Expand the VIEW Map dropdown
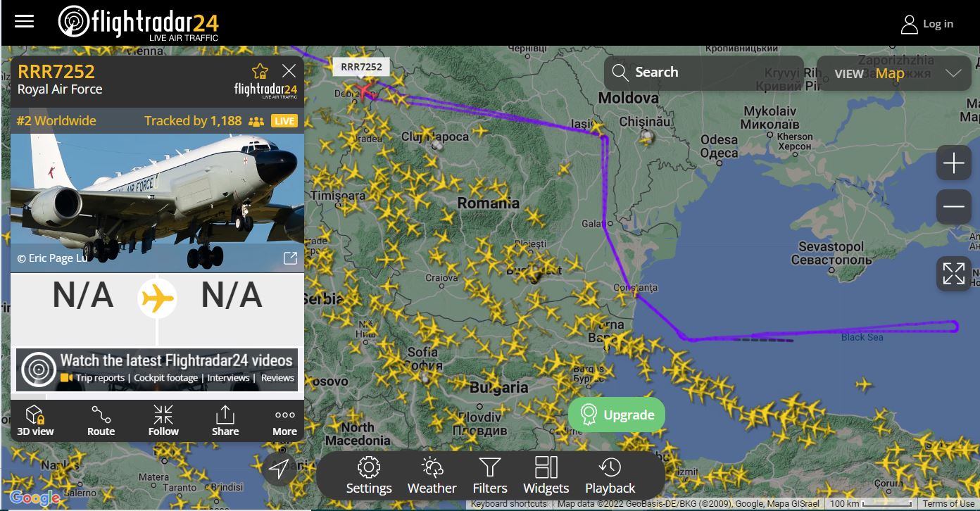980x511 pixels. 893,73
